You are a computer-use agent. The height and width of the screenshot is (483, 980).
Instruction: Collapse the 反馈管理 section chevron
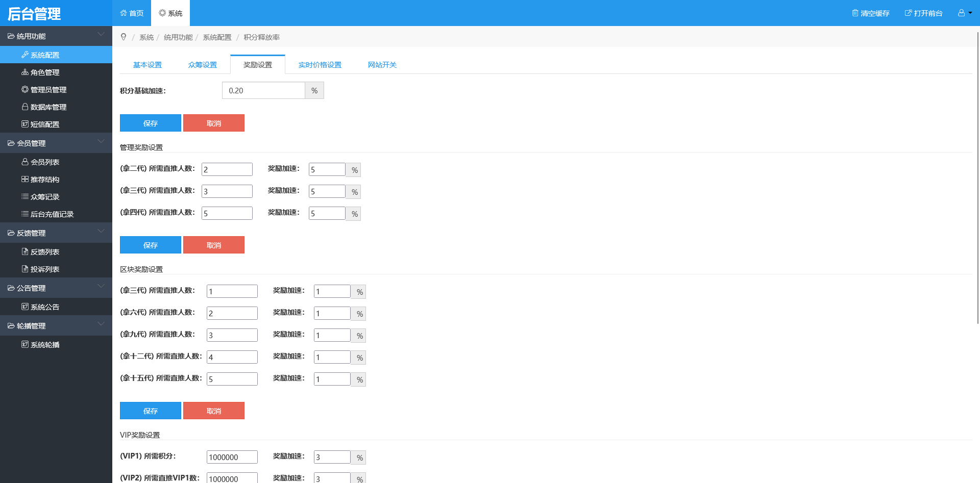point(101,231)
